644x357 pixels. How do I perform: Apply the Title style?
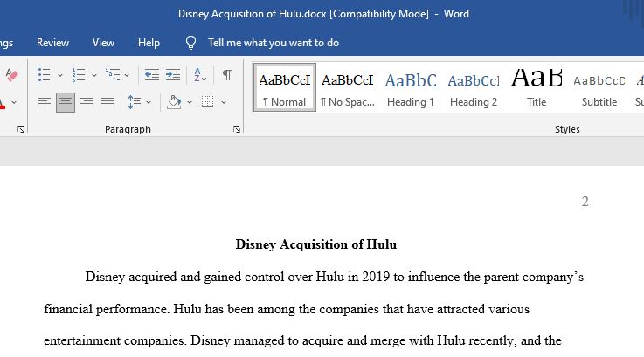point(537,87)
